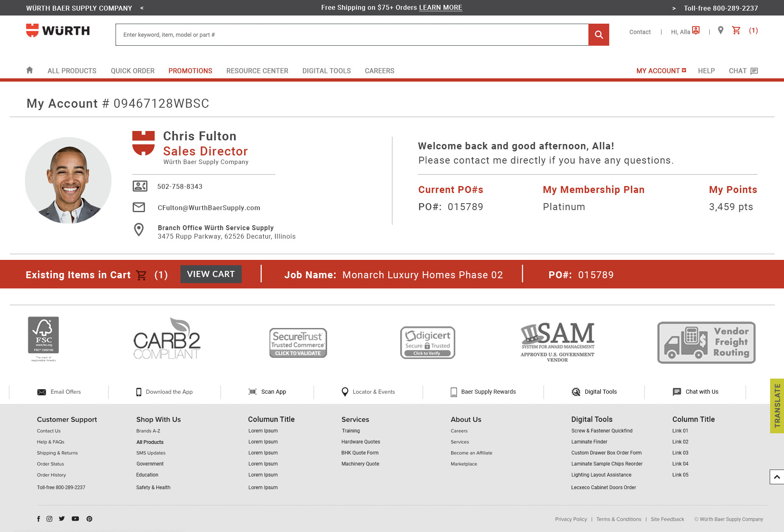This screenshot has width=784, height=532.
Task: Open the Promotions menu item
Action: pos(190,71)
